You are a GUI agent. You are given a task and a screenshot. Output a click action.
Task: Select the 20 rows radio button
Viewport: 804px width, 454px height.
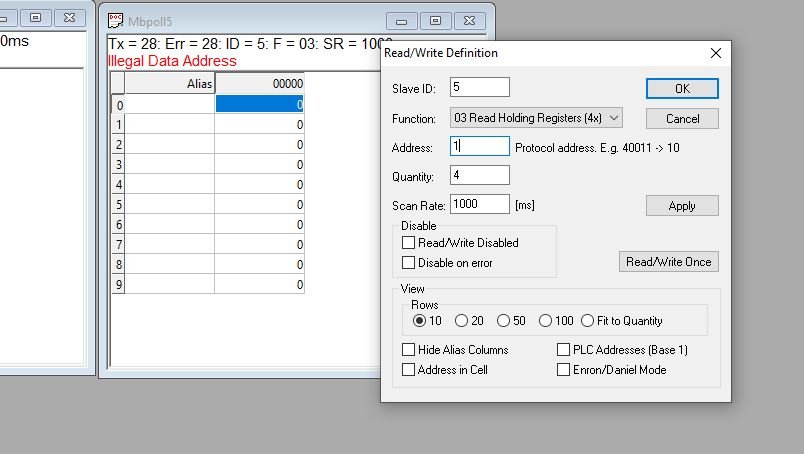click(x=461, y=321)
